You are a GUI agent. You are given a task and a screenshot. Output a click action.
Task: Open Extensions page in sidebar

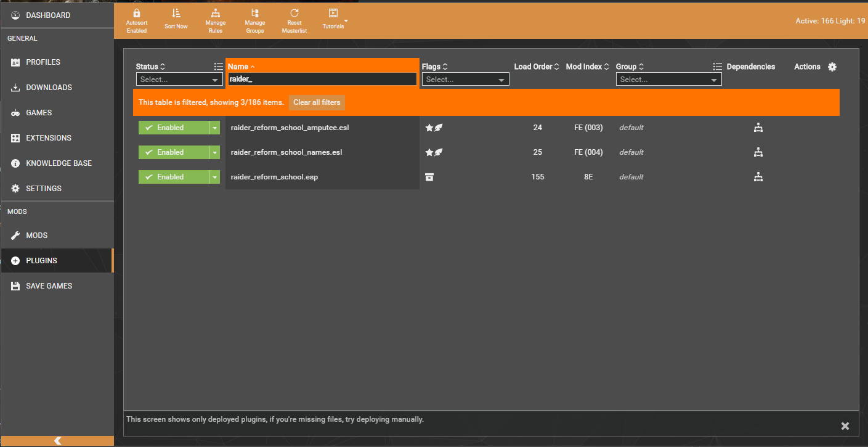point(57,138)
